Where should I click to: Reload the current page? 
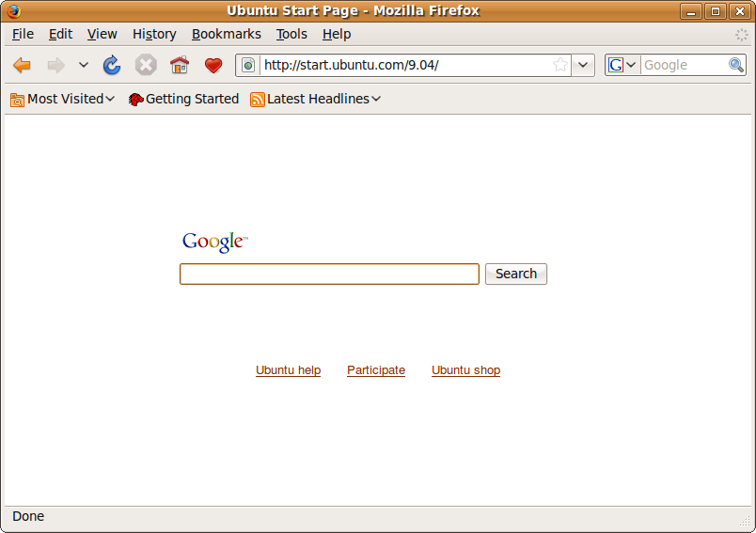pos(112,65)
